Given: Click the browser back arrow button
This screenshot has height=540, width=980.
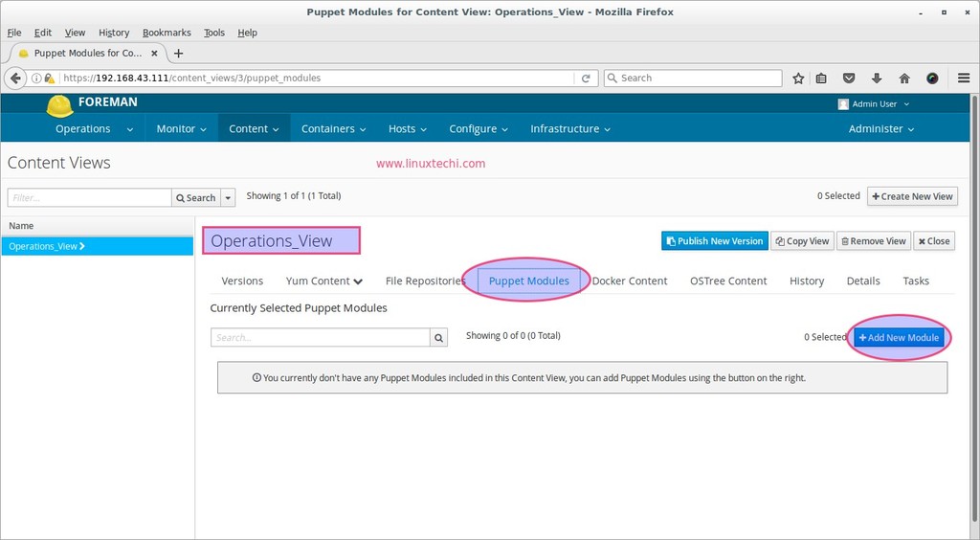Looking at the screenshot, I should coord(15,79).
